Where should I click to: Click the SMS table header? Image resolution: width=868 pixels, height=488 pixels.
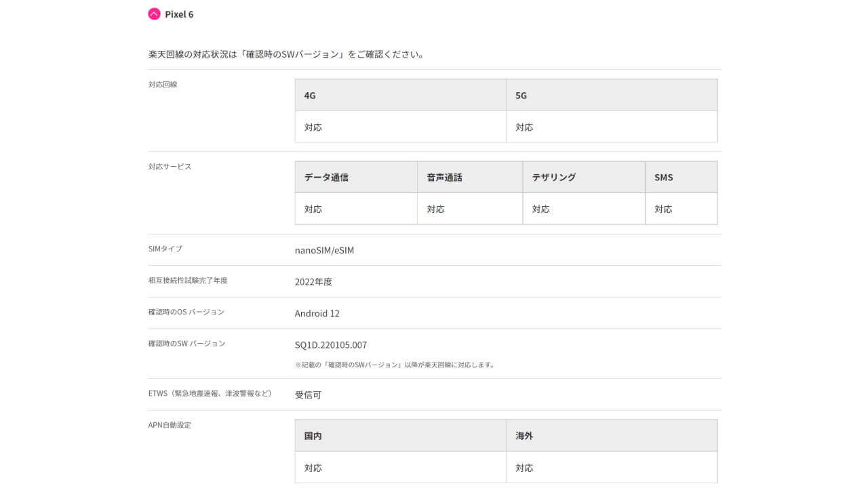click(x=663, y=178)
